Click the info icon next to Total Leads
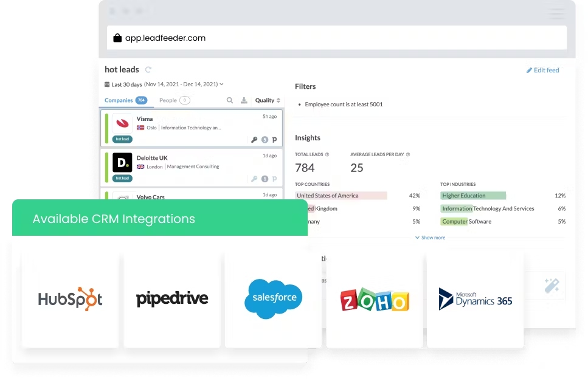The image size is (588, 381). click(x=327, y=154)
